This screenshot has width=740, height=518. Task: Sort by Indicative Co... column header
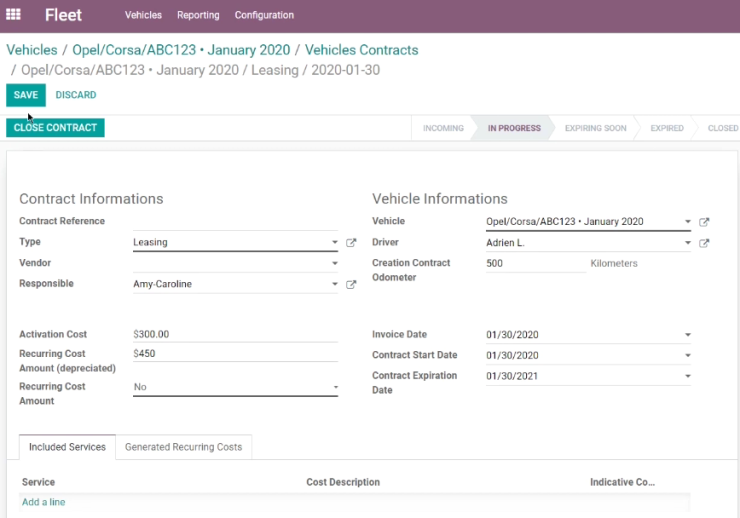click(622, 482)
